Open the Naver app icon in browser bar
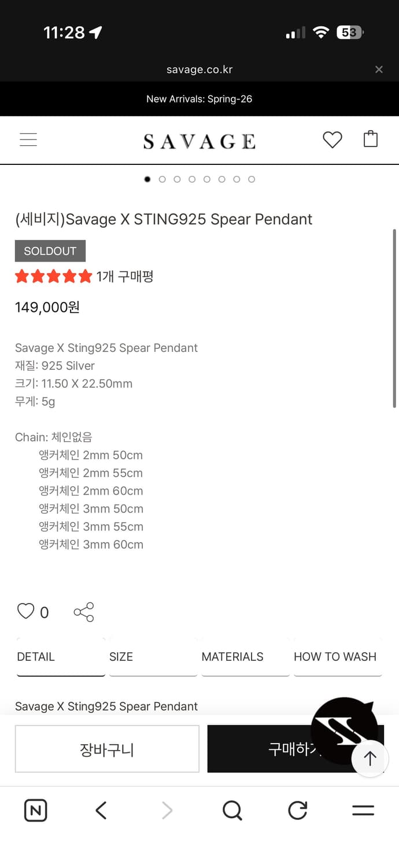Screen dimensions: 399x868 (35, 811)
